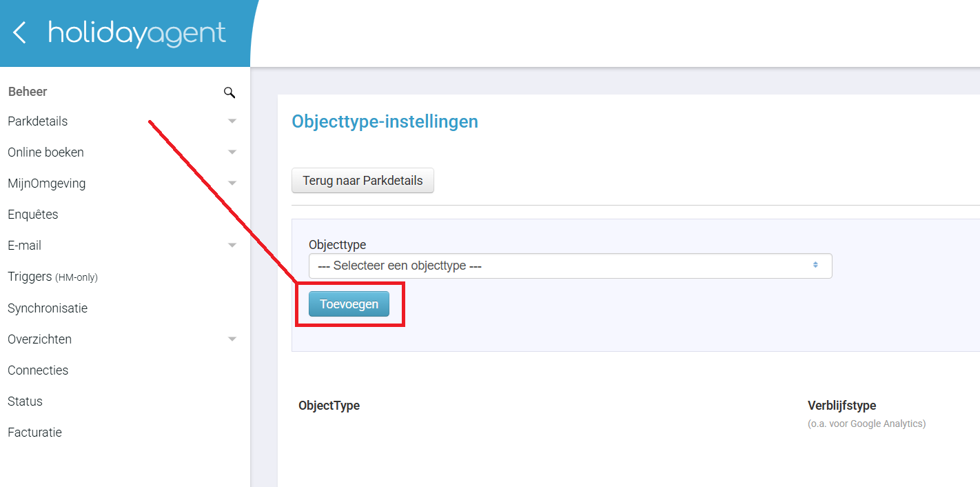Click the ObjectType column header
This screenshot has height=487, width=980.
click(329, 406)
